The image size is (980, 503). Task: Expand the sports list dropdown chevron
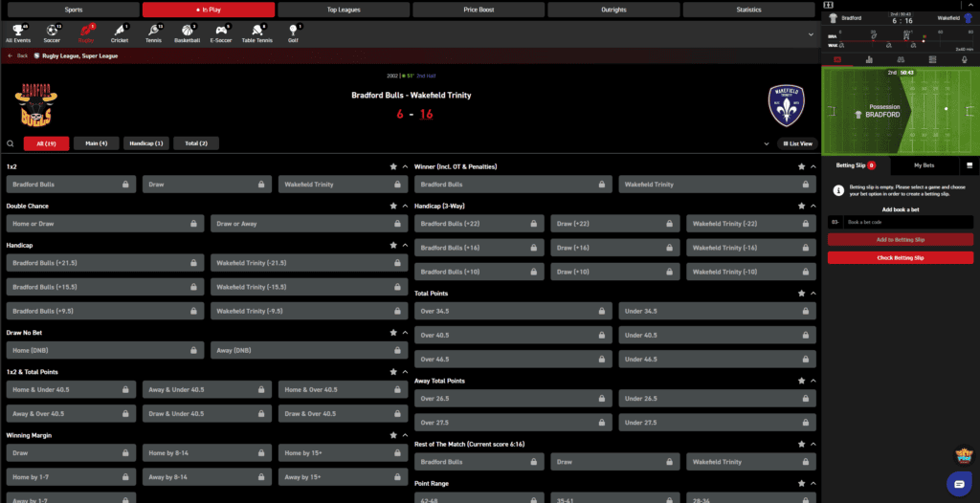click(812, 34)
